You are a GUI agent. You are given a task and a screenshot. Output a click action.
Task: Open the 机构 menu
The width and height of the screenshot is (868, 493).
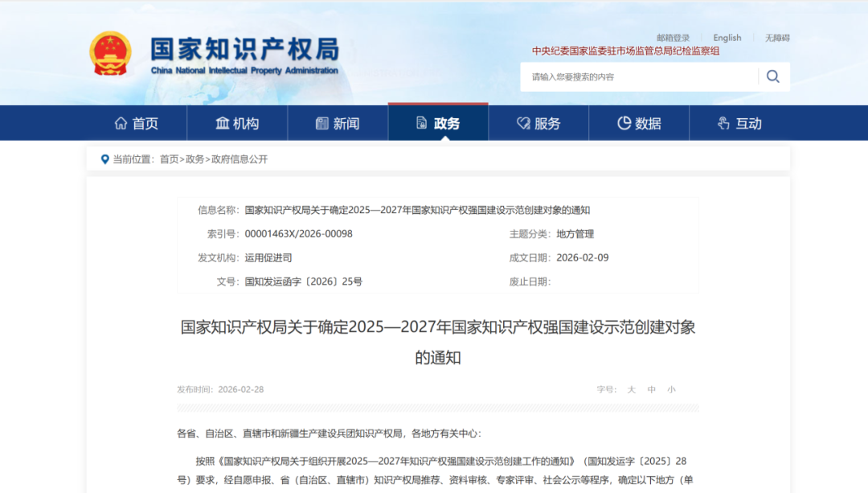pyautogui.click(x=235, y=122)
